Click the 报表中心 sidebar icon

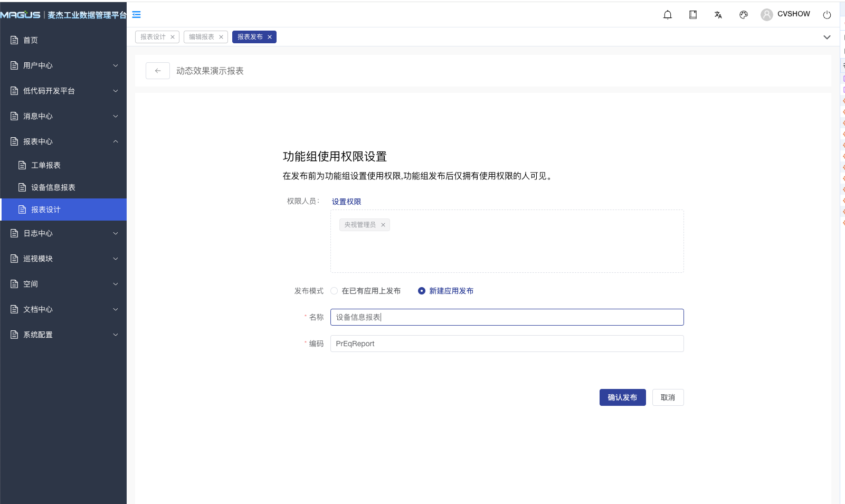tap(14, 141)
